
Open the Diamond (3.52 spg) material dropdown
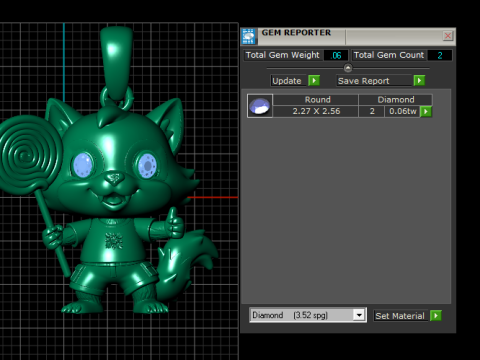coord(308,315)
